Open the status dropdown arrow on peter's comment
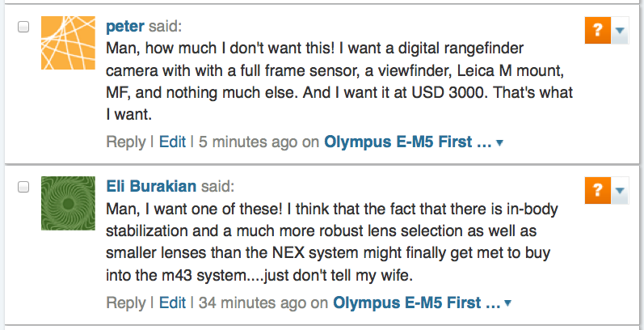This screenshot has width=644, height=330. pos(620,32)
